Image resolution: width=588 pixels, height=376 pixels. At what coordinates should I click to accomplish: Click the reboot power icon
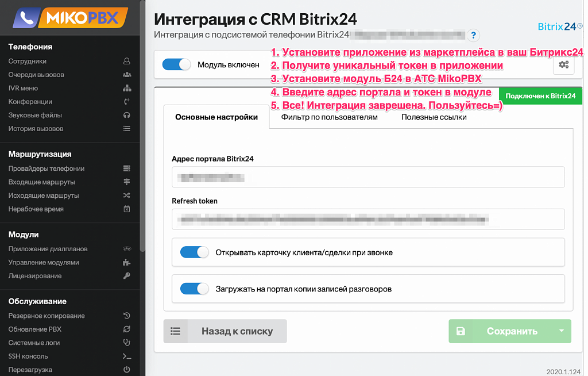pos(127,370)
